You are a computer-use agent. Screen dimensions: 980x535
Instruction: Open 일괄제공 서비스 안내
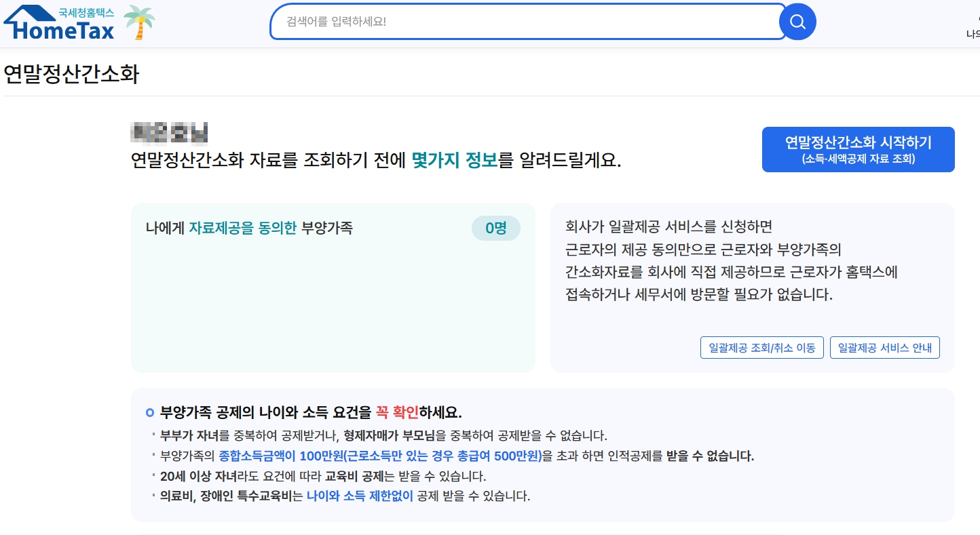pyautogui.click(x=884, y=346)
